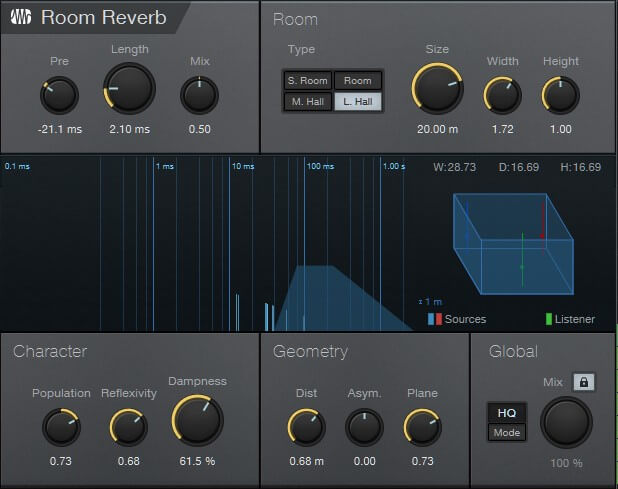Click the 0.68 m Dist value
Viewport: 618px width, 489px height.
click(306, 461)
